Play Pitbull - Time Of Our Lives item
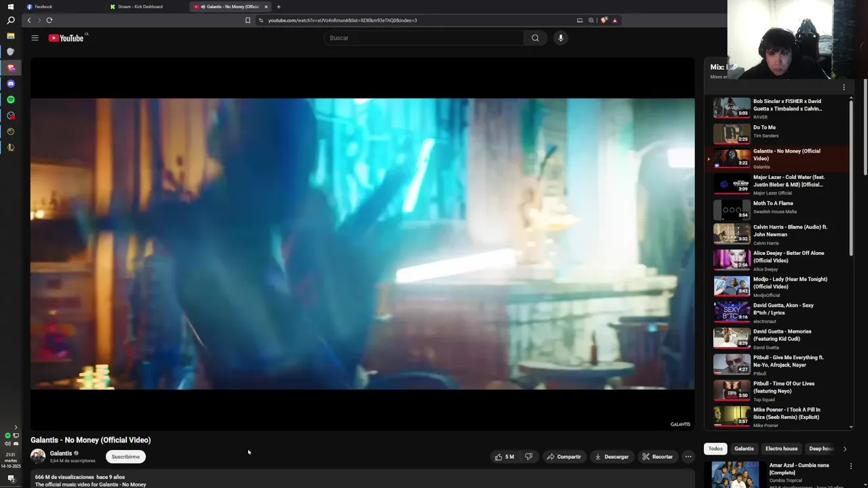Screen dimensions: 868x488 pos(776,391)
